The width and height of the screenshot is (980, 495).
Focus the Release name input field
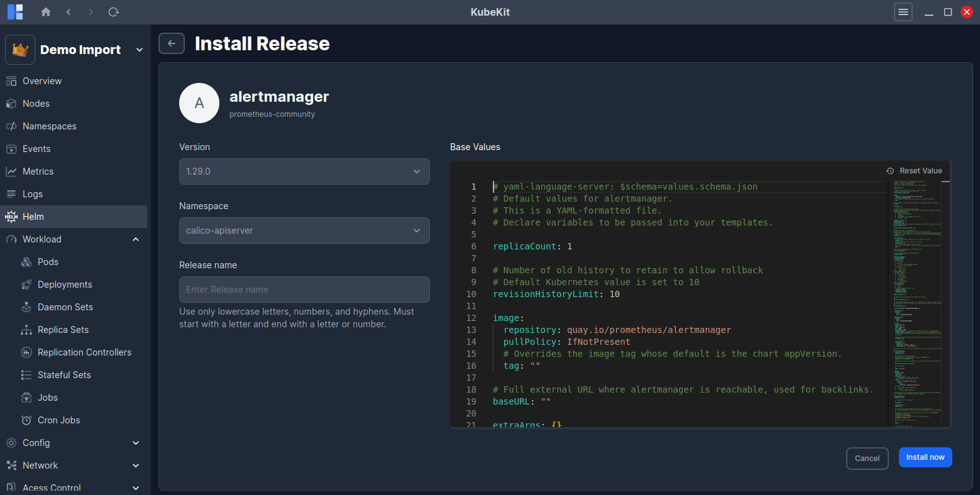point(304,290)
